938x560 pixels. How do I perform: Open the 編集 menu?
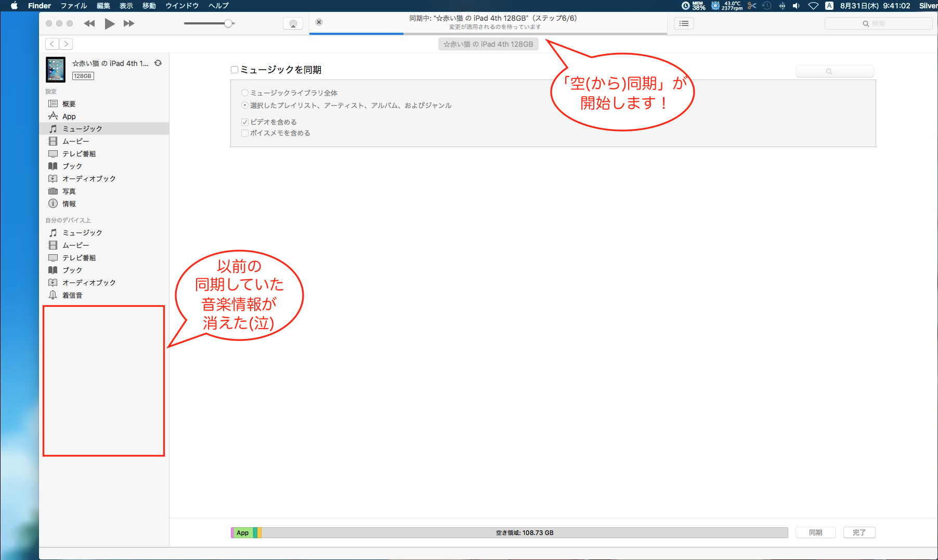(x=103, y=6)
